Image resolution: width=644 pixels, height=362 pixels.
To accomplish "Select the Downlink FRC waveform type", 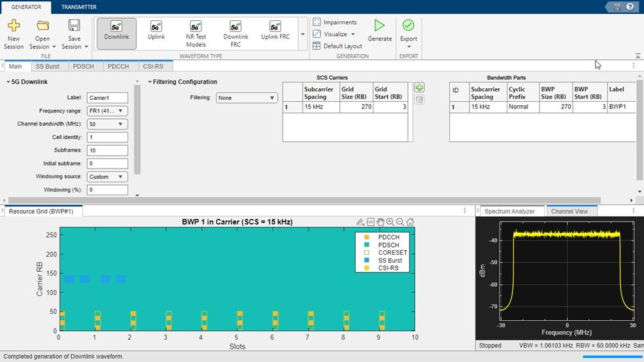I will pos(235,33).
